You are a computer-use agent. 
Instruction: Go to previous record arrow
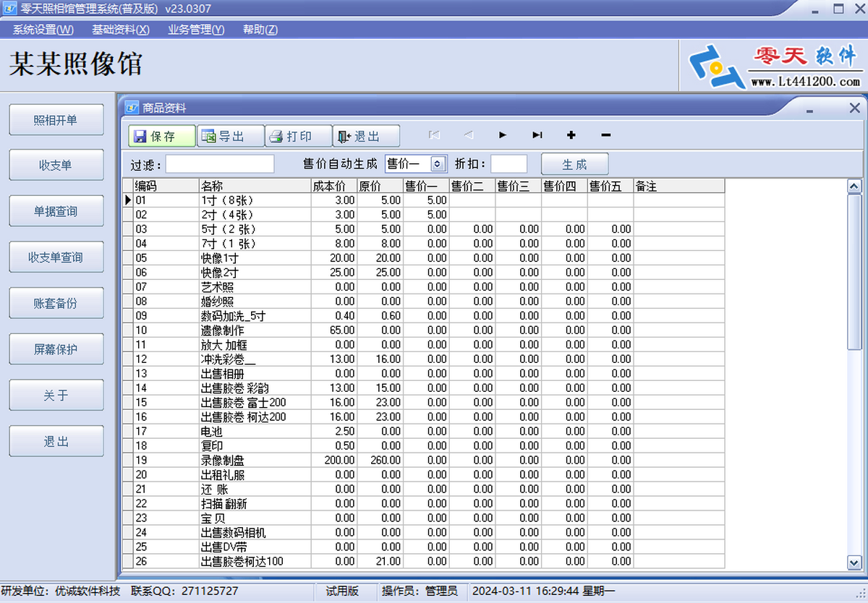point(468,135)
